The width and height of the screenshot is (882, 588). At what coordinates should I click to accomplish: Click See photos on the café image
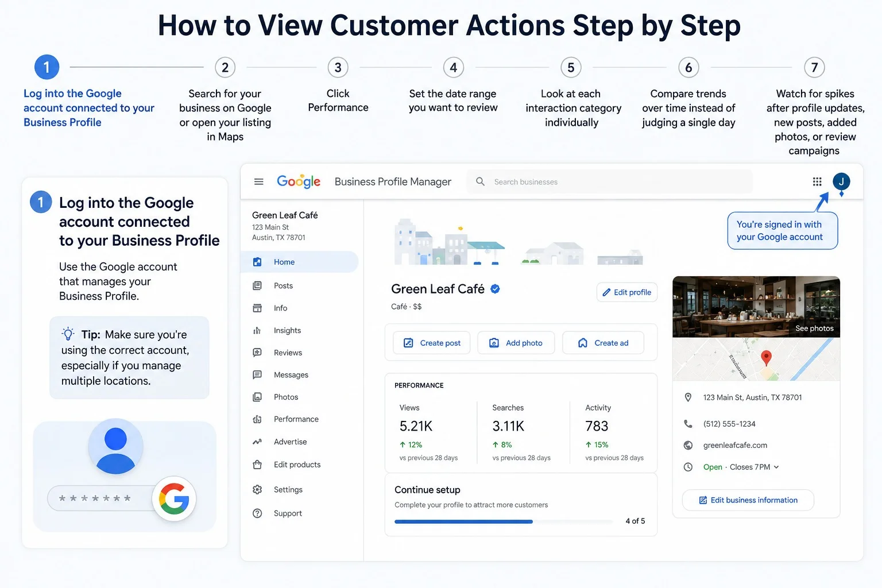click(x=814, y=328)
